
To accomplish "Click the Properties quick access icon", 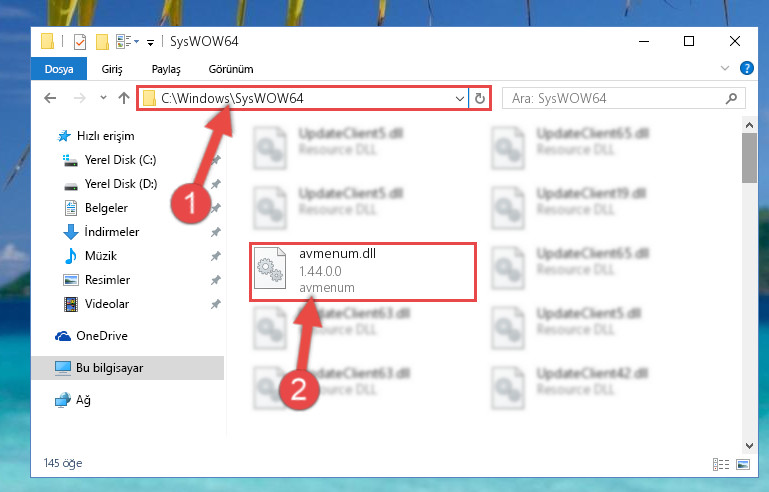I will [x=80, y=42].
